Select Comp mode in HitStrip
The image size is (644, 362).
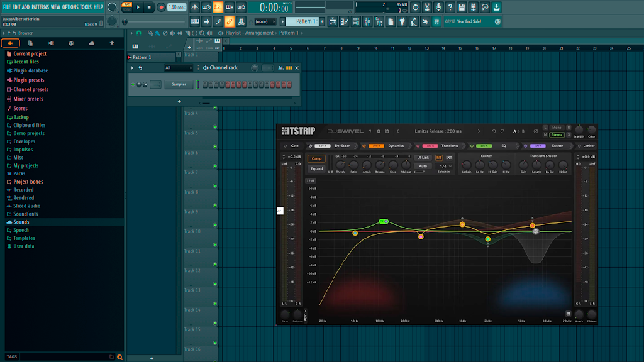click(316, 158)
